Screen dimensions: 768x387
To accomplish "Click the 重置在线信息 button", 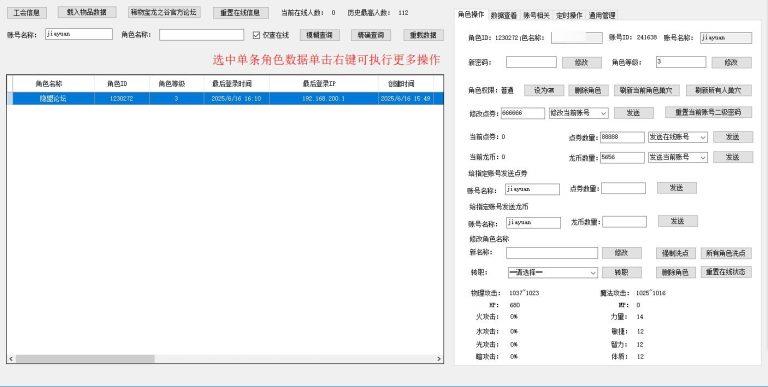I will pos(240,13).
